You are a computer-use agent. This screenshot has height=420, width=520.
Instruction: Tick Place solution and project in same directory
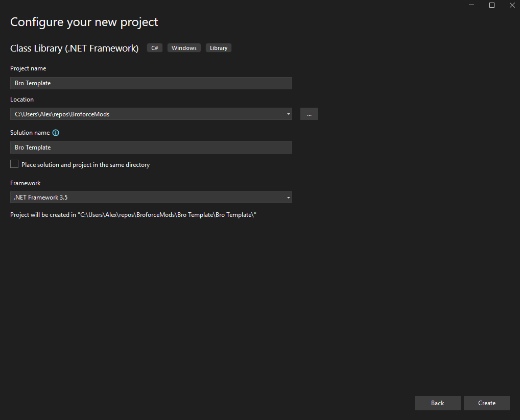14,164
